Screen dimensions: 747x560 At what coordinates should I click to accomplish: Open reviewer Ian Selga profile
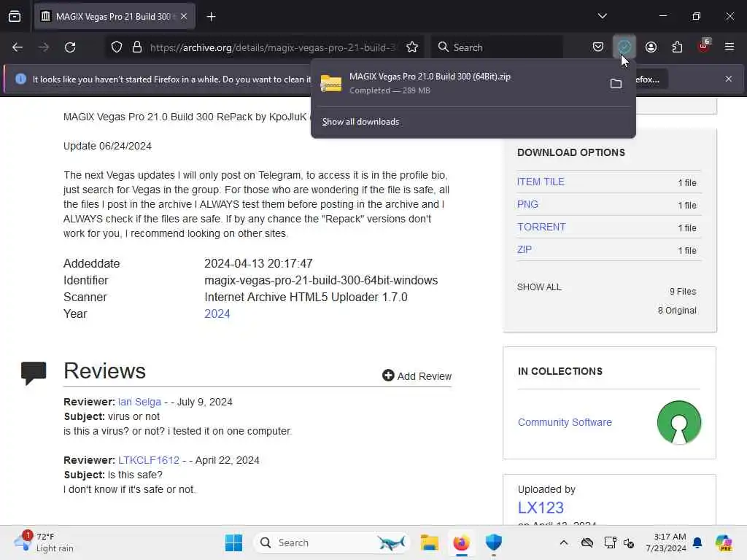(x=139, y=402)
